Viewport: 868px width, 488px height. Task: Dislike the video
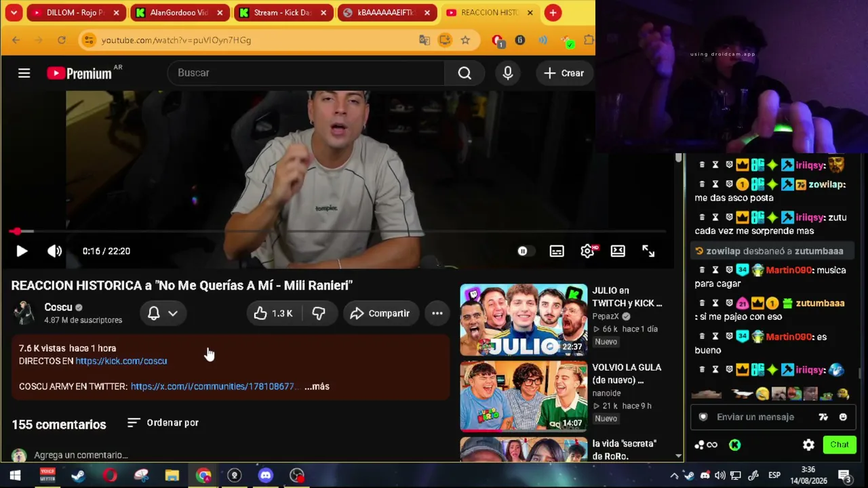319,313
